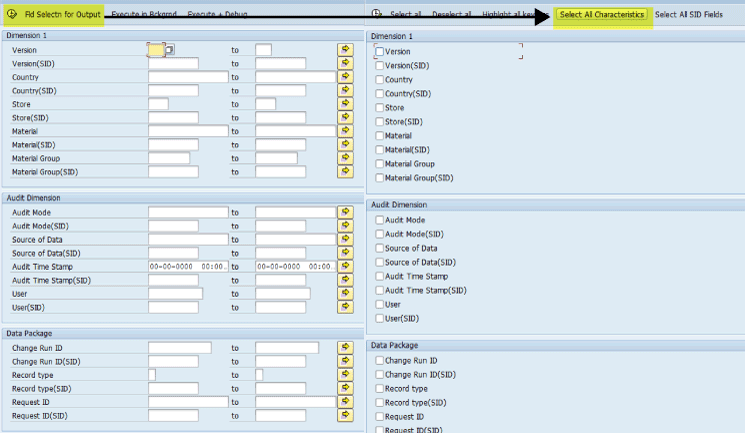Open multiple selection arrow for Country(SID)
This screenshot has height=433, width=745.
(345, 90)
